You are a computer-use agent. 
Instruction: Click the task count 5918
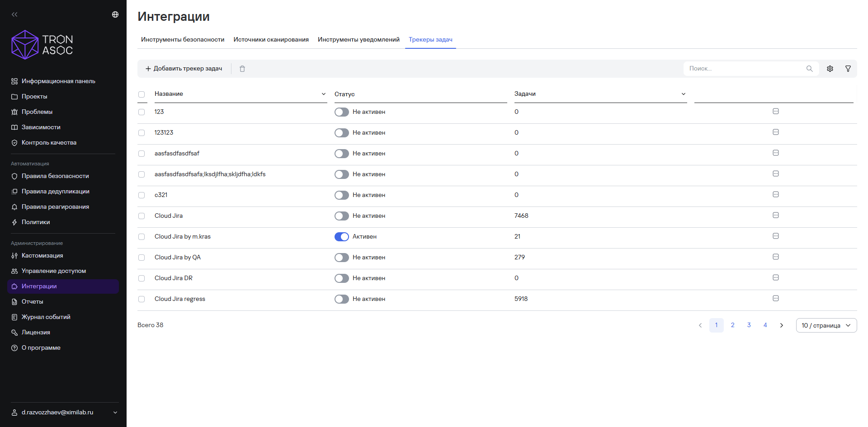click(521, 299)
